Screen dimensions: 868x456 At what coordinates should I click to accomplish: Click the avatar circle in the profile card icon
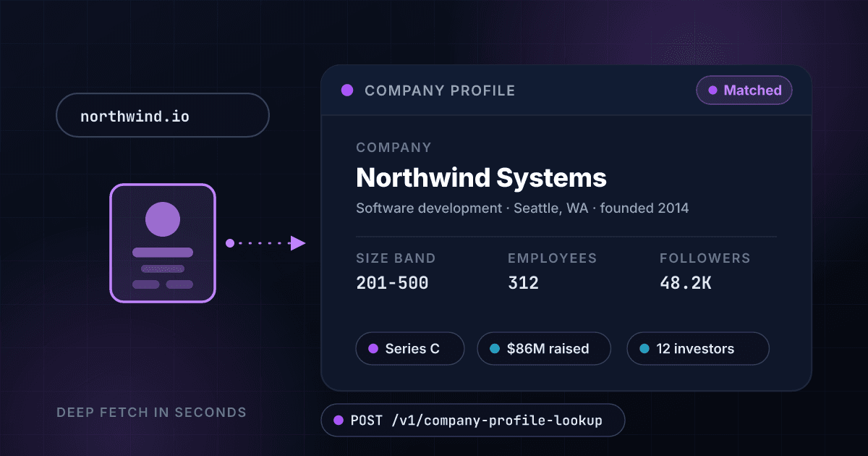(163, 219)
